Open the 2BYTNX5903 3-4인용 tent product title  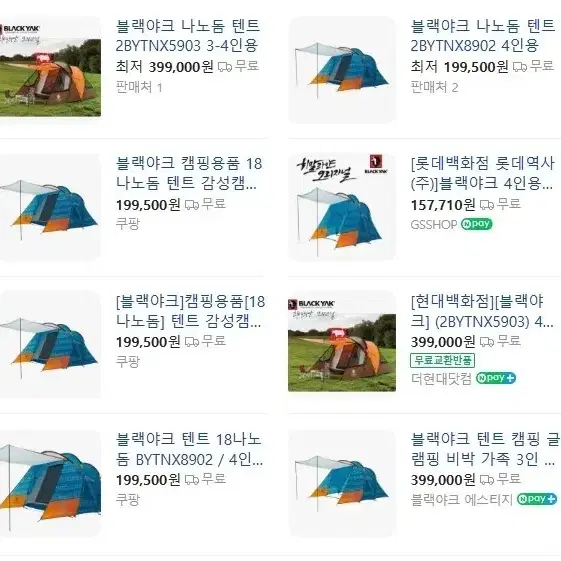pos(188,36)
